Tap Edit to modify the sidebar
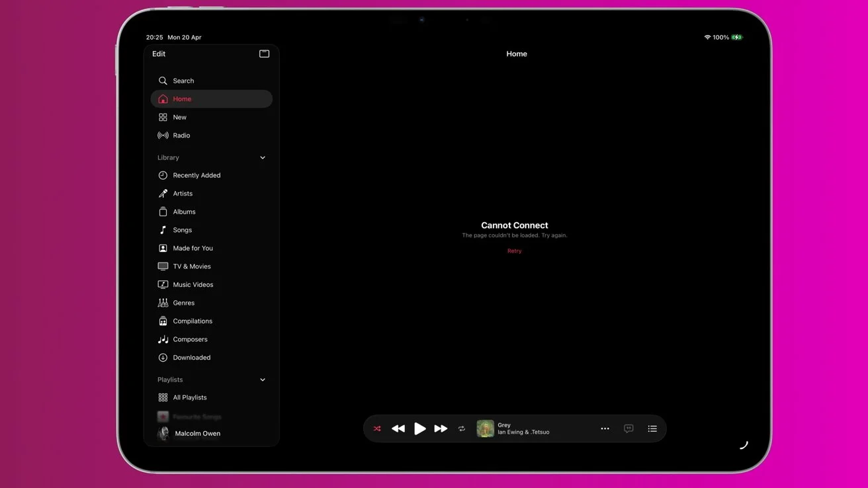Image resolution: width=868 pixels, height=488 pixels. point(158,54)
